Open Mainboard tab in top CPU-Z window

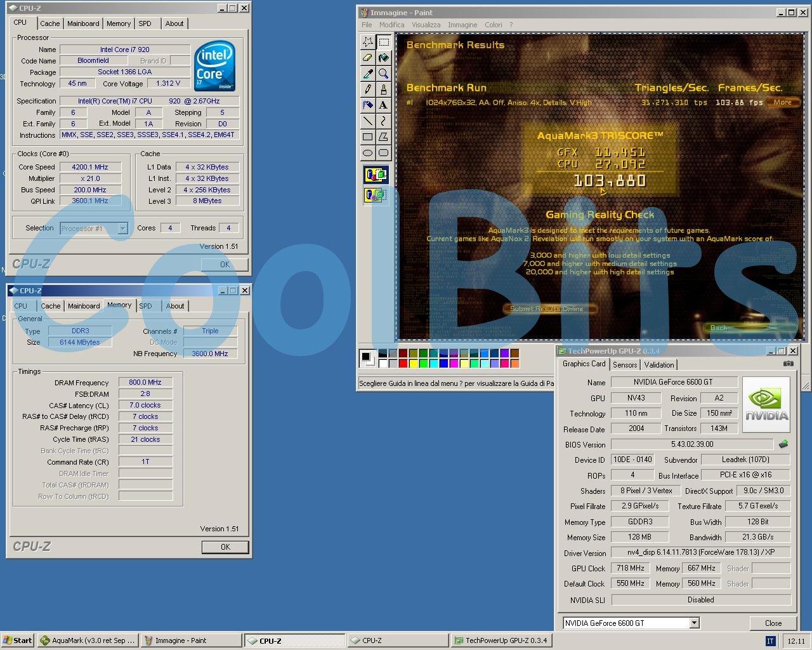[83, 23]
